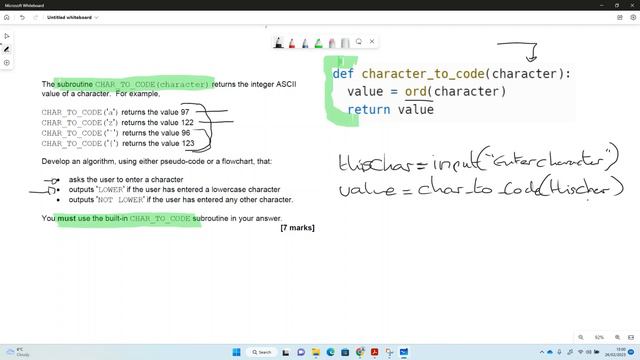Expand the Untitled whiteboard name dropdown
640x360 pixels.
pos(96,18)
